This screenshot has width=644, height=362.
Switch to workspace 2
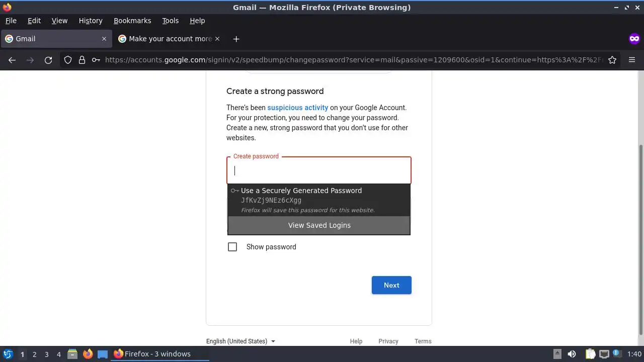[34, 354]
